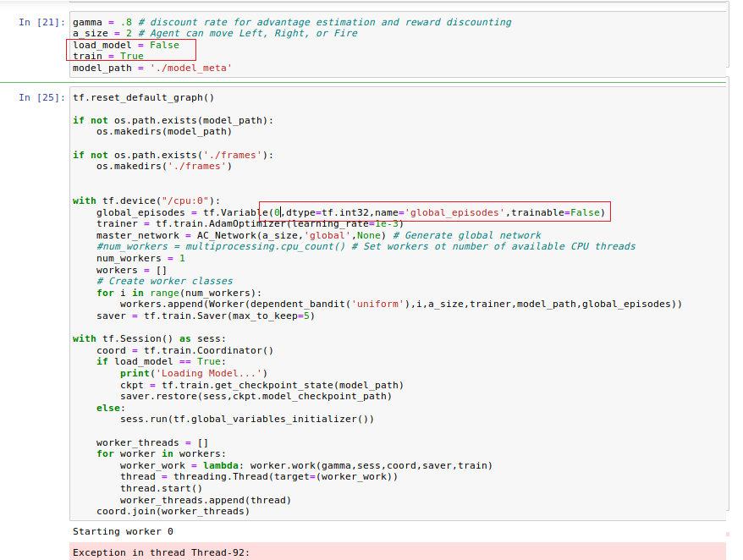The width and height of the screenshot is (743, 560).
Task: Click the 'saver = tf.train.Saver' line
Action: (x=206, y=316)
